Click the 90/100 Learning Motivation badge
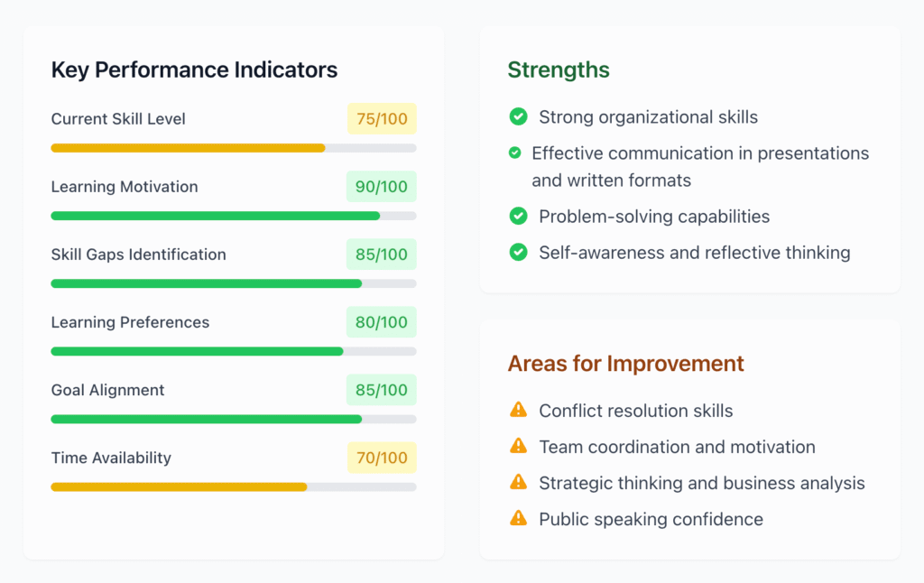Image resolution: width=924 pixels, height=583 pixels. [382, 187]
